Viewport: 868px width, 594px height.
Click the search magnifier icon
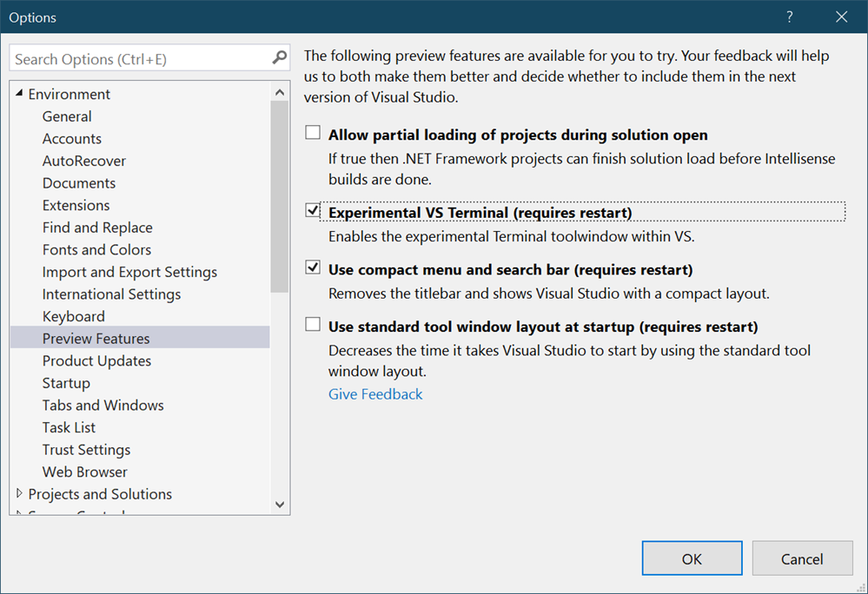280,57
